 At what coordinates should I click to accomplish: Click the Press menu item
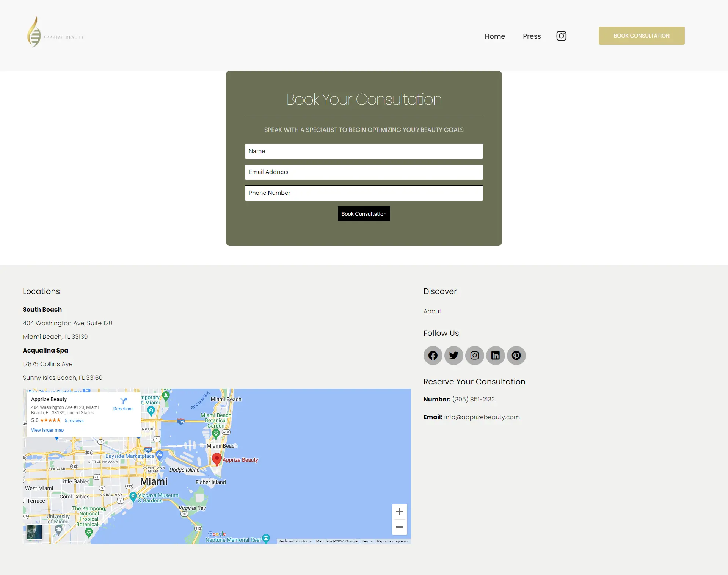tap(531, 36)
